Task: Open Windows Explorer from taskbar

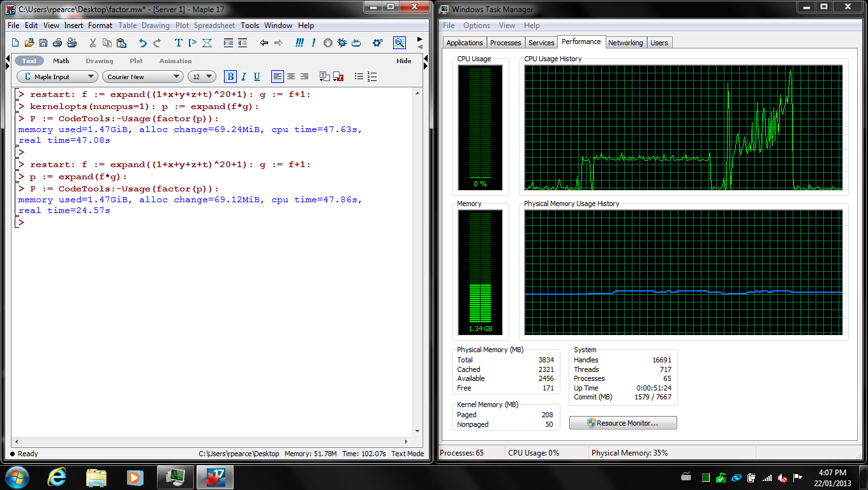Action: 96,477
